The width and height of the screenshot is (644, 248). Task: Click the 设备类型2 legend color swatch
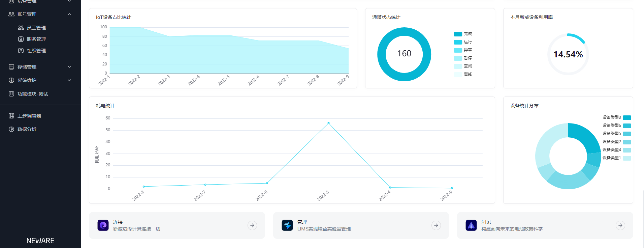tap(627, 142)
